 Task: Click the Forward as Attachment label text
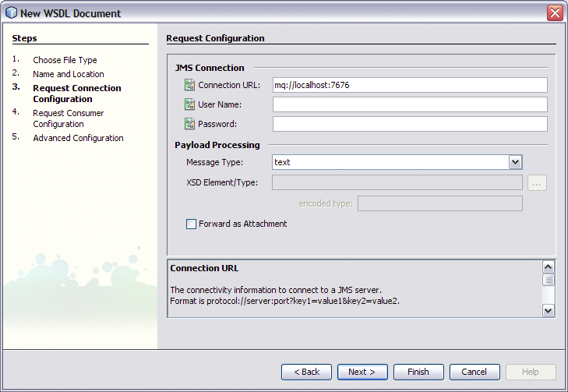click(x=242, y=224)
